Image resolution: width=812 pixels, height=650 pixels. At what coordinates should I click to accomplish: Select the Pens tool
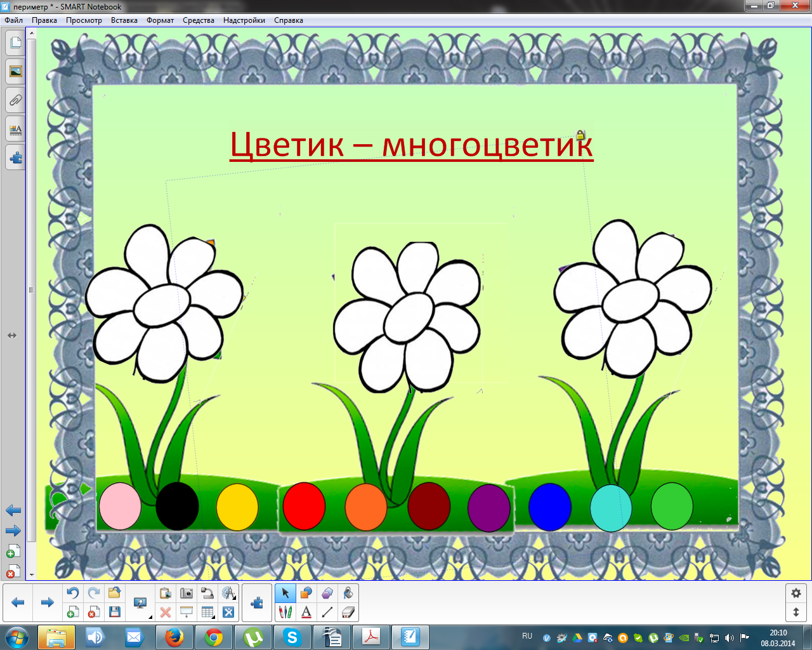pyautogui.click(x=285, y=612)
